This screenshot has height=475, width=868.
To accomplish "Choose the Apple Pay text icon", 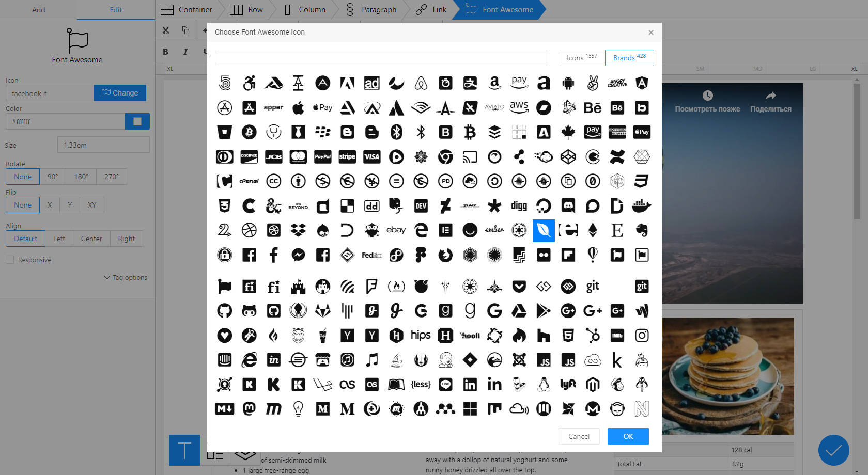I will point(323,108).
